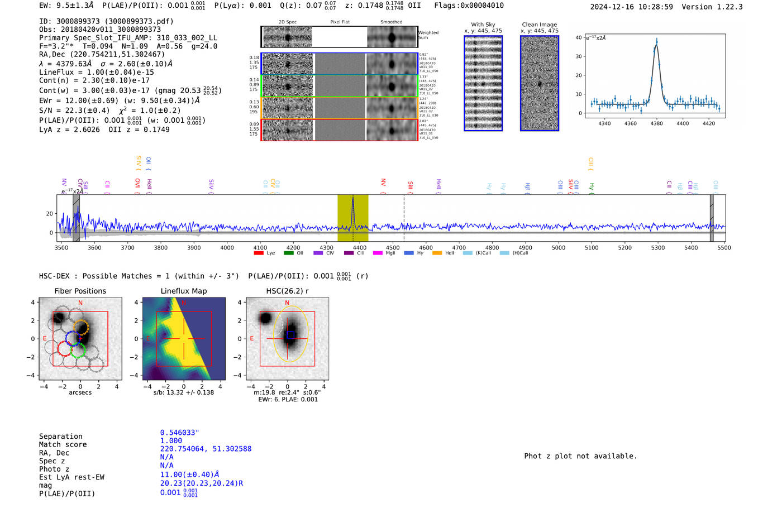
Task: Select the green-bordered 2D spectrum row
Action: (x=340, y=85)
